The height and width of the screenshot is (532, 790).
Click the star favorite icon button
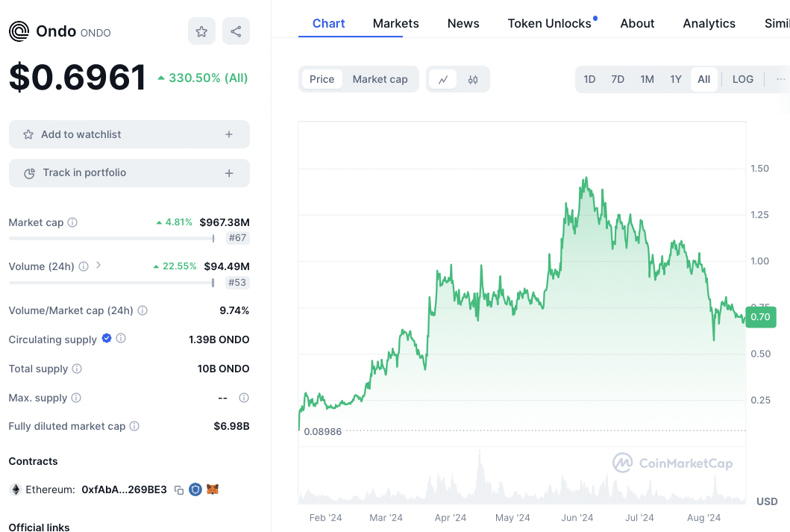click(x=201, y=31)
